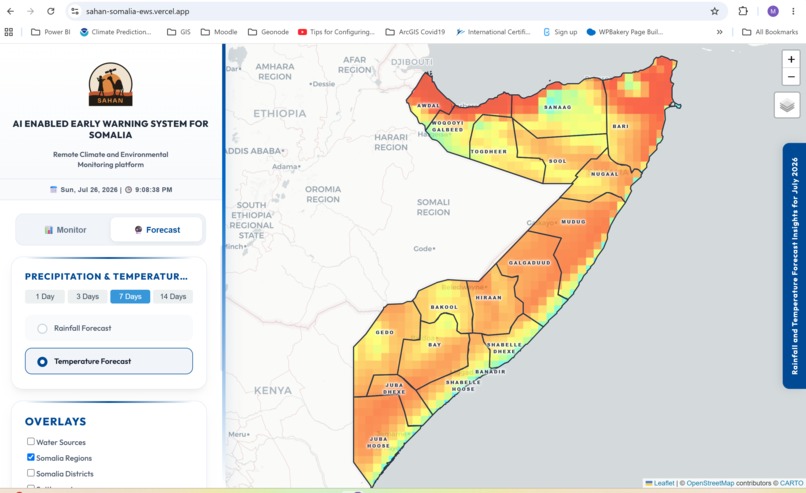Open All Bookmarks folder

pos(770,32)
